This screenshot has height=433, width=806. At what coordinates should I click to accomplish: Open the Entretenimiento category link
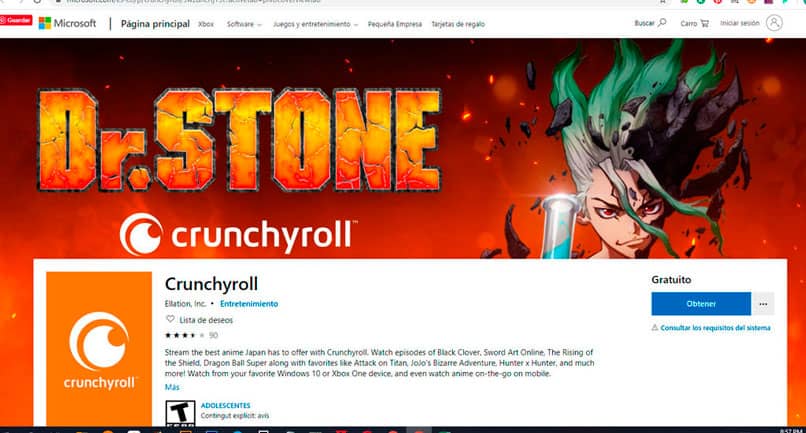tap(249, 304)
